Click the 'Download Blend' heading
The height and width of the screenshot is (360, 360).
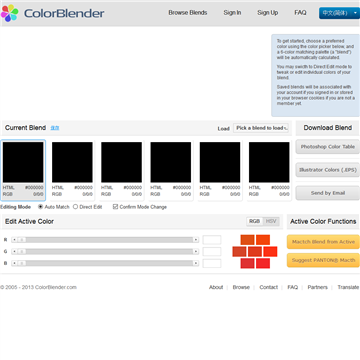point(328,128)
